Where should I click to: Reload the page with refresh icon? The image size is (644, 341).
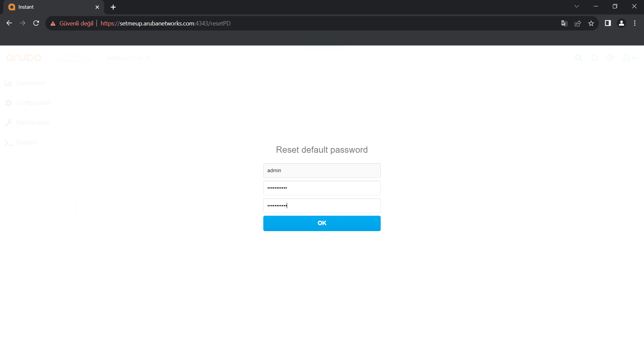click(36, 23)
